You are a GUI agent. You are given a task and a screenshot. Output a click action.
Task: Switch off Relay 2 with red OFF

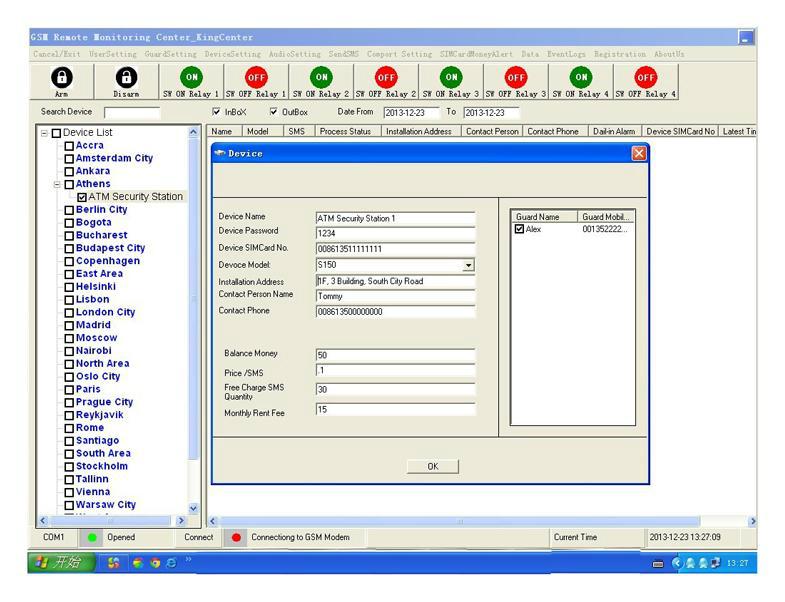(x=386, y=77)
